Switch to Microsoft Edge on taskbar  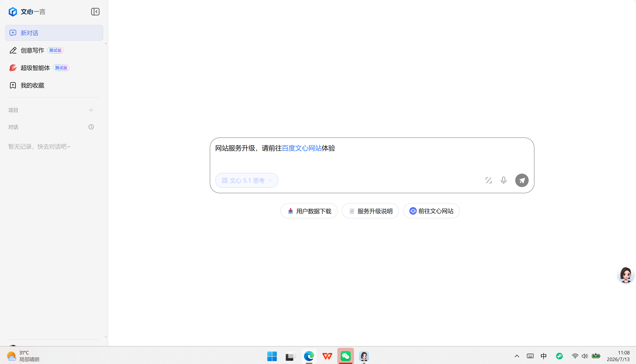click(309, 356)
